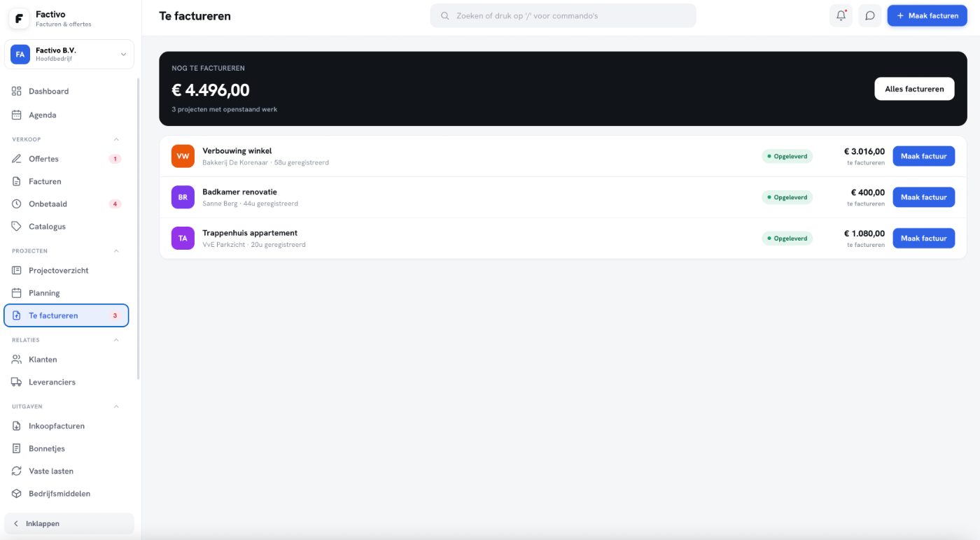
Task: Click the Facturen document icon
Action: coord(17,181)
